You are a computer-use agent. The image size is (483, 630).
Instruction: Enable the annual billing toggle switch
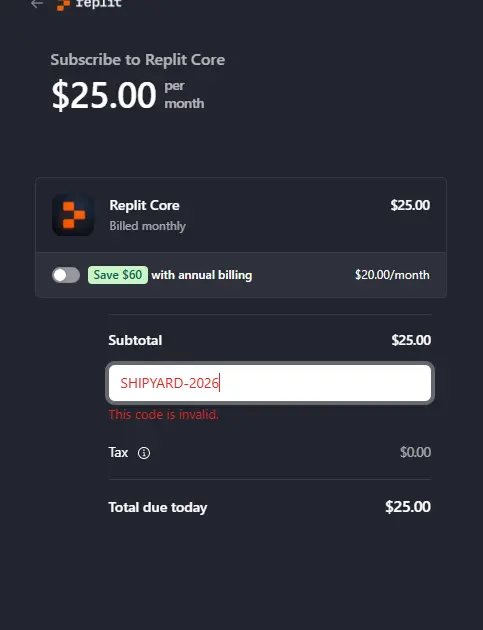pyautogui.click(x=66, y=275)
